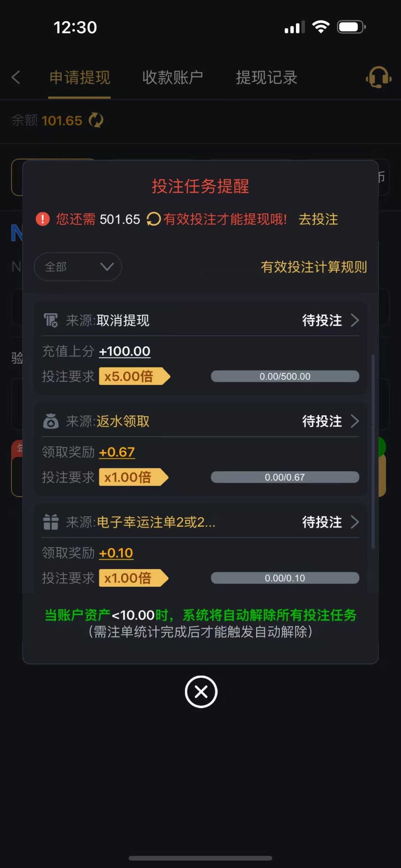The image size is (401, 868).
Task: Click the 0.00/500.00 progress bar
Action: (x=285, y=376)
